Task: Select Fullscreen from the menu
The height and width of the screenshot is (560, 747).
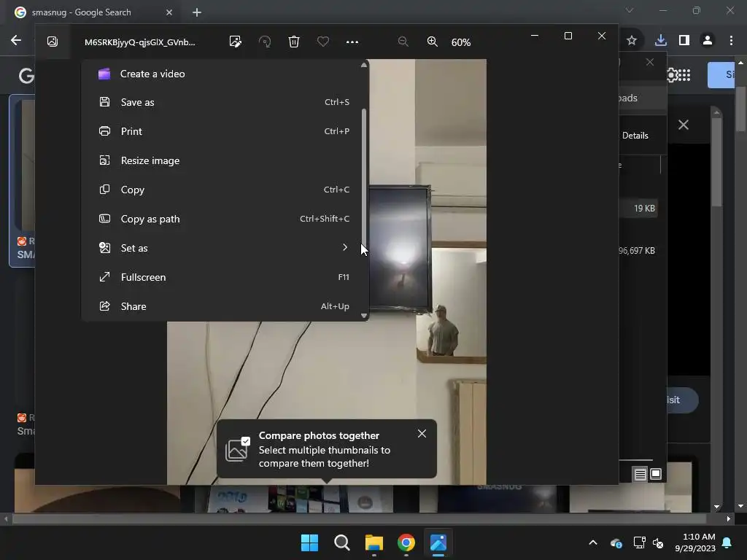Action: pos(225,277)
